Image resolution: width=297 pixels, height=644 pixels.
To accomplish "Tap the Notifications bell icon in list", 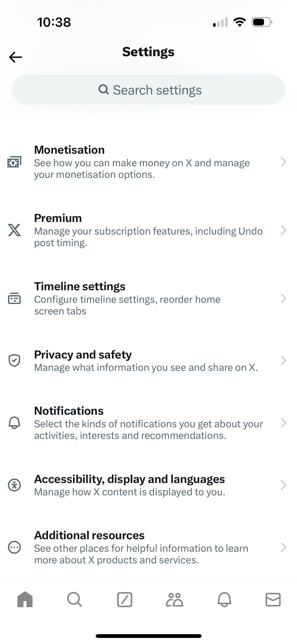I will 14,423.
